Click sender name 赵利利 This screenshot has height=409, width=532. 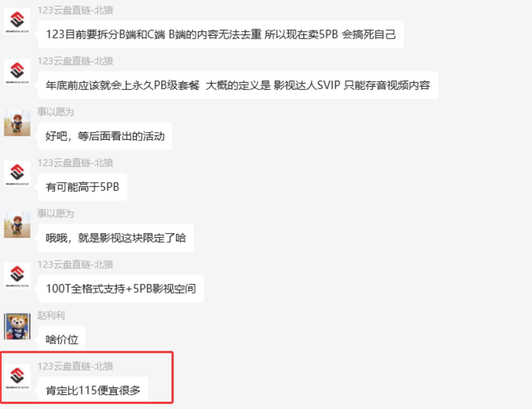click(51, 315)
